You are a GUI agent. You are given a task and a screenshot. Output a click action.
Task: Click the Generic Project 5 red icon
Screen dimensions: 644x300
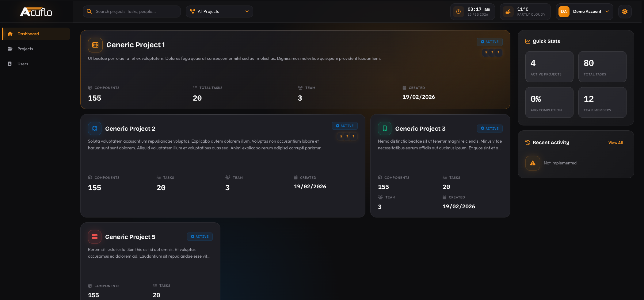(95, 237)
